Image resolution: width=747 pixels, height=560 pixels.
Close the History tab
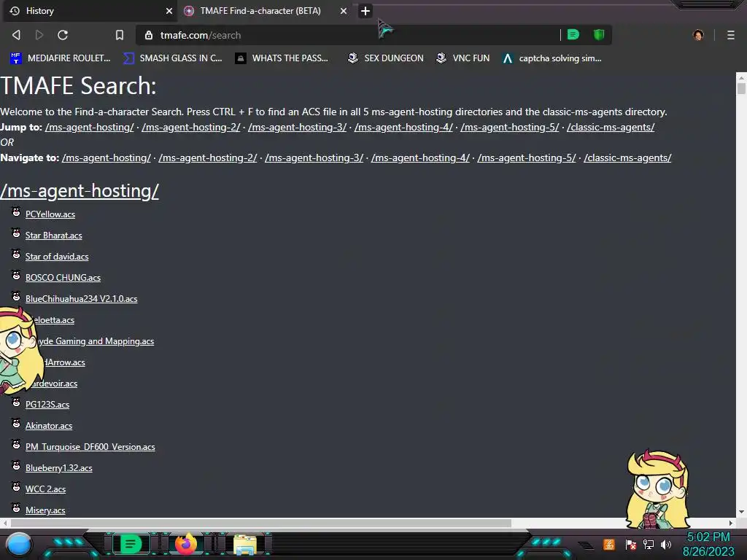pos(169,11)
